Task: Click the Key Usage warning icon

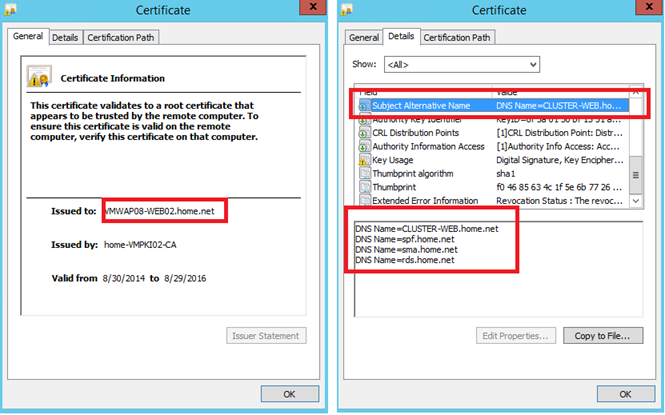Action: tap(364, 160)
